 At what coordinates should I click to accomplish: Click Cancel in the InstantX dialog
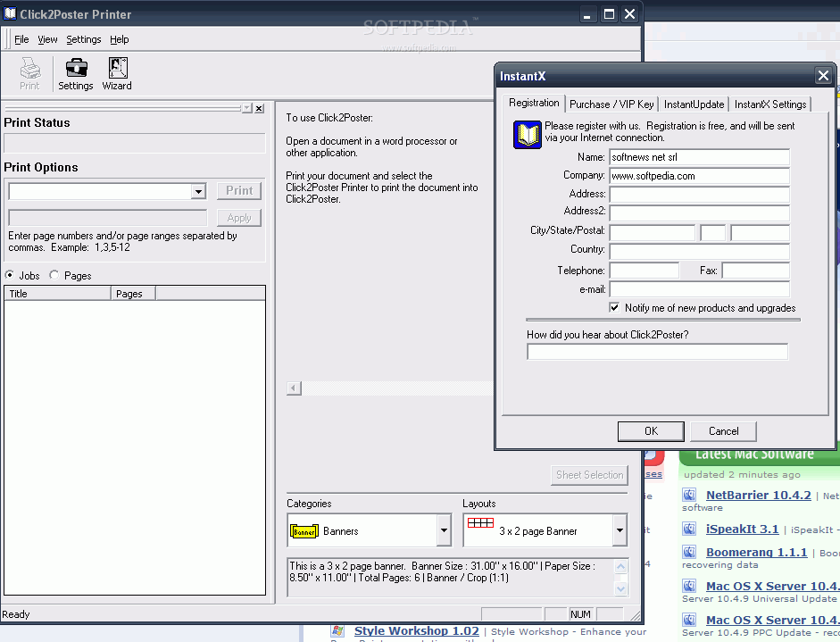point(723,431)
